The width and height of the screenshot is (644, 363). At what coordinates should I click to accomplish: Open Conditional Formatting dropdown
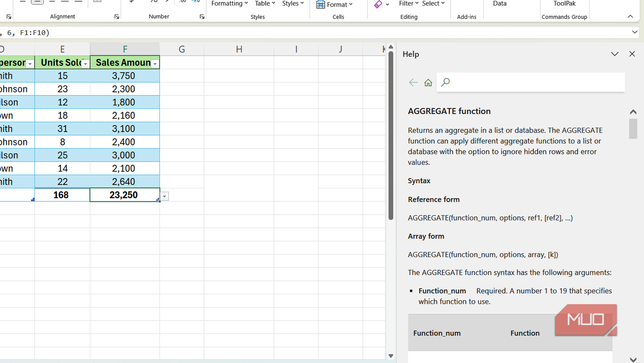pyautogui.click(x=229, y=3)
